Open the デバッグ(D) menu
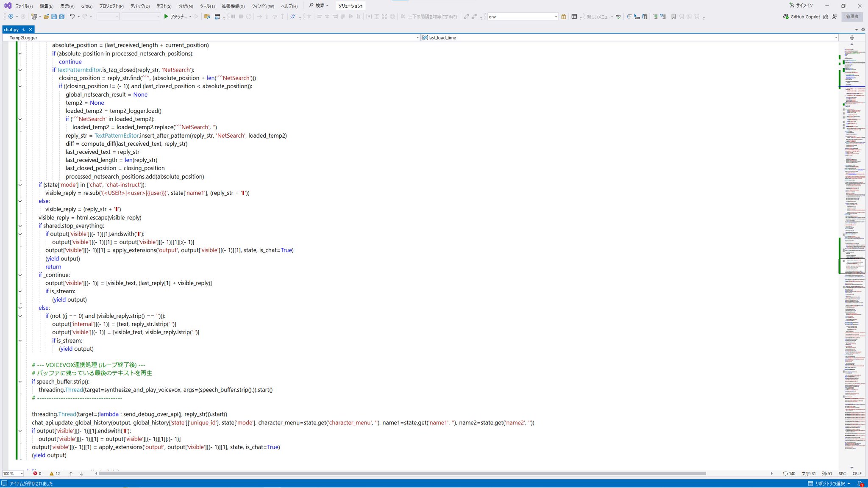The height and width of the screenshot is (488, 868). pos(140,6)
